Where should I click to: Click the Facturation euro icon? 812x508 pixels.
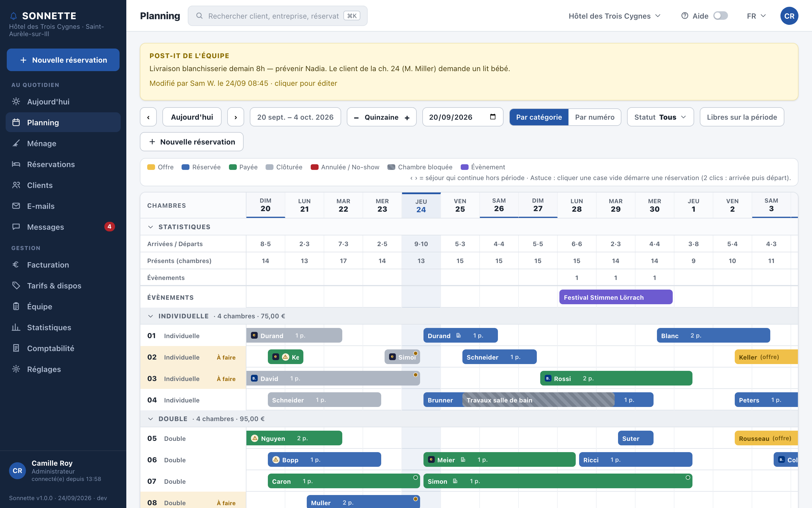[16, 264]
